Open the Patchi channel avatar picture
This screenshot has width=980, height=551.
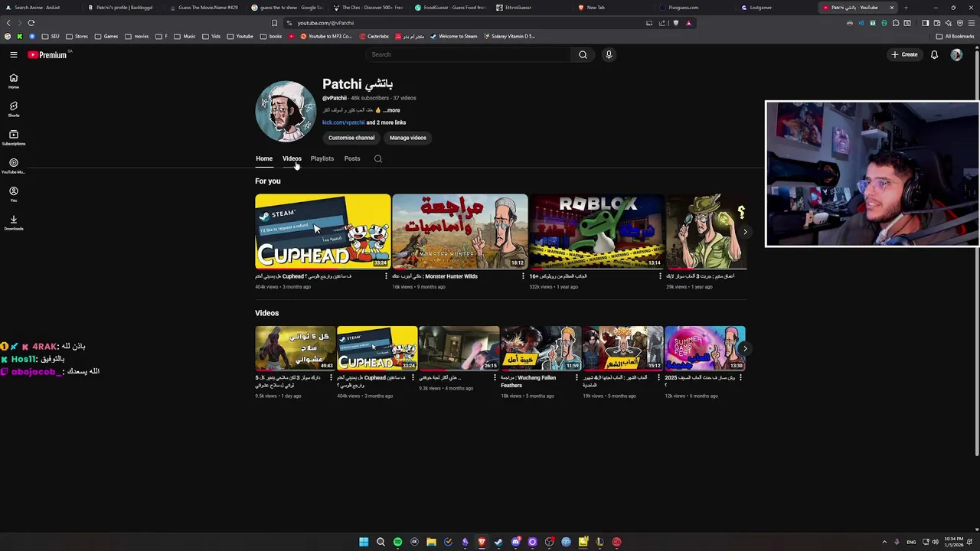(286, 112)
